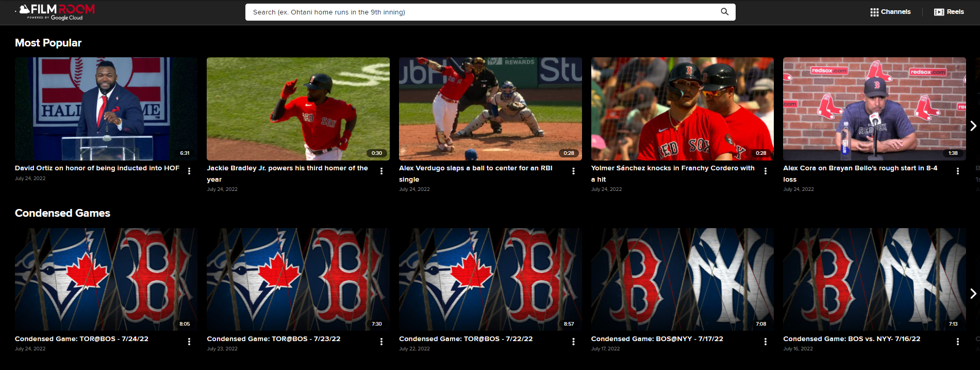Open the Film Room logo home link
Screen dimensions: 980x370
pos(57,12)
